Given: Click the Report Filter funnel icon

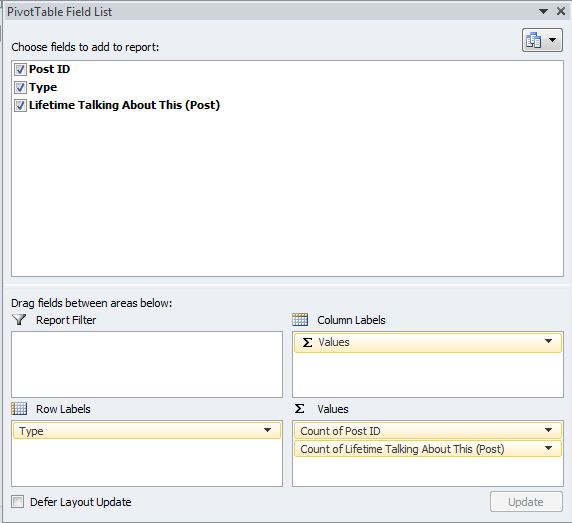Looking at the screenshot, I should coord(19,320).
